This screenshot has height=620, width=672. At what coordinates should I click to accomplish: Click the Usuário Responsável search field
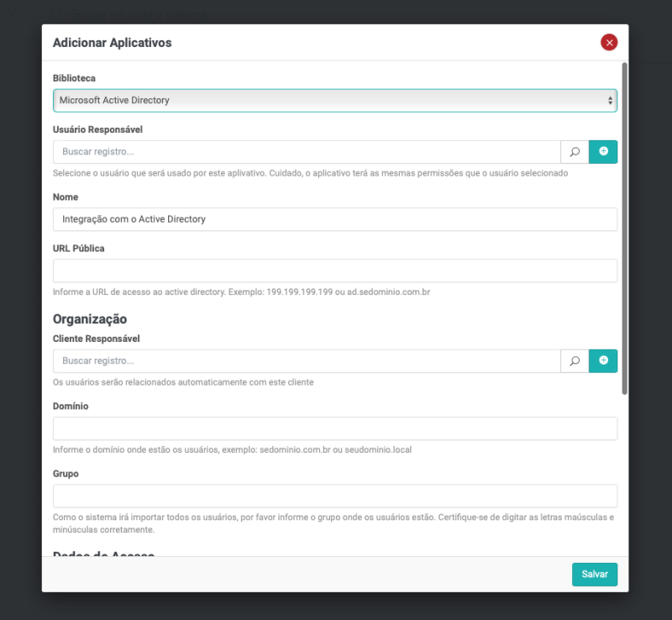(x=307, y=152)
